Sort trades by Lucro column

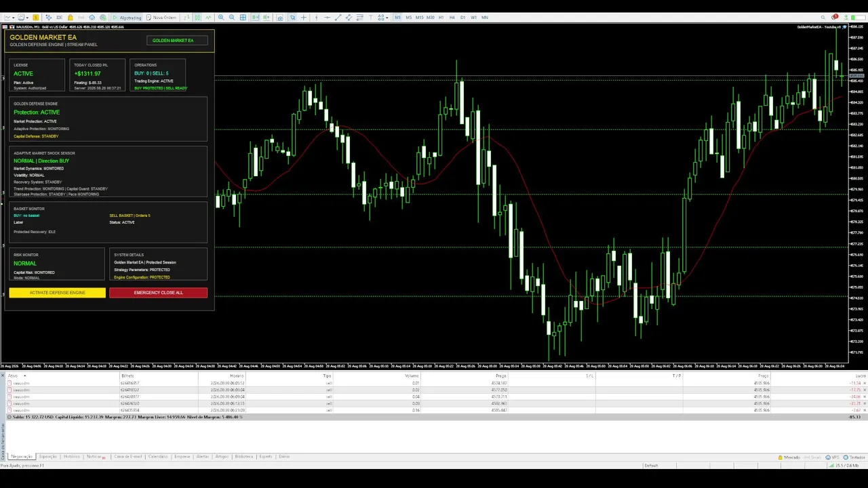tap(860, 375)
